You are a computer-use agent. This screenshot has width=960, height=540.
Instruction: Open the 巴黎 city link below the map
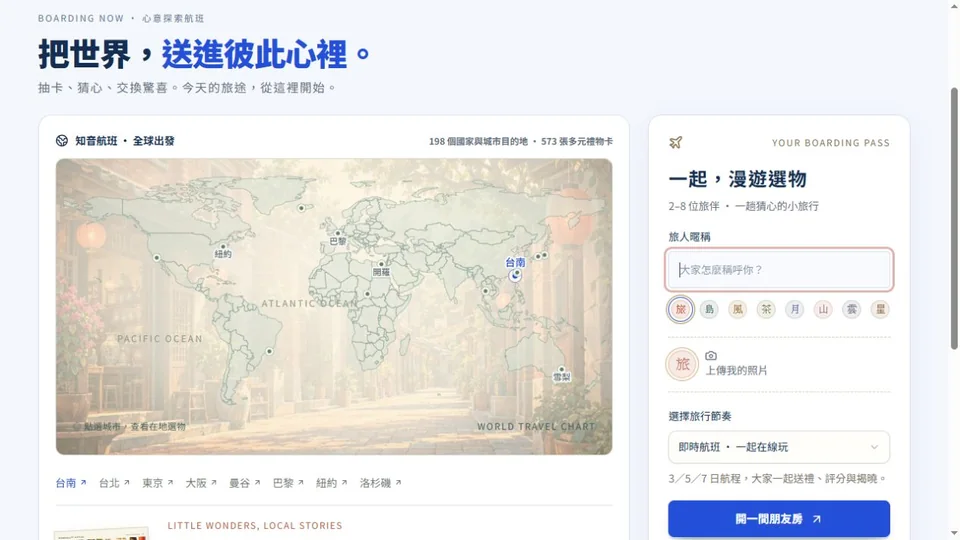pos(288,483)
